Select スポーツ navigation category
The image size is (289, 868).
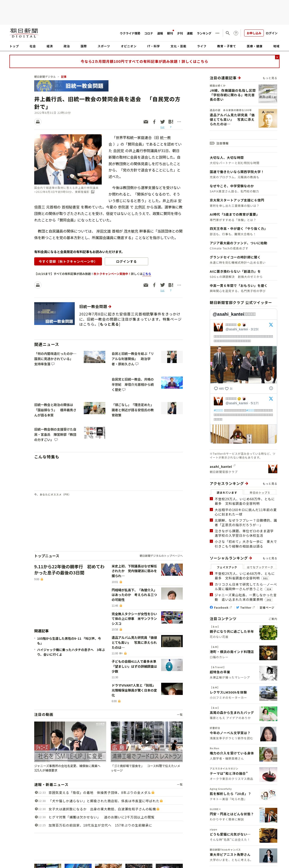[x=104, y=46]
